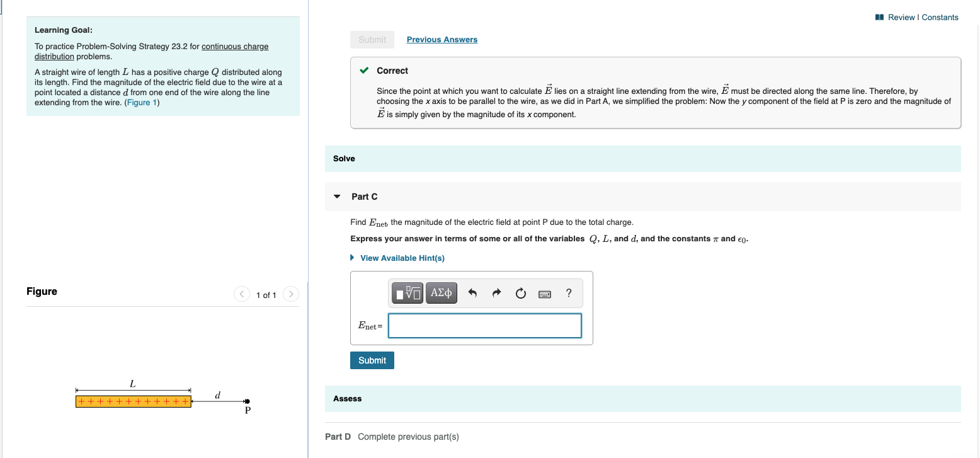Click the Assess section header
The image size is (980, 458).
tap(347, 399)
